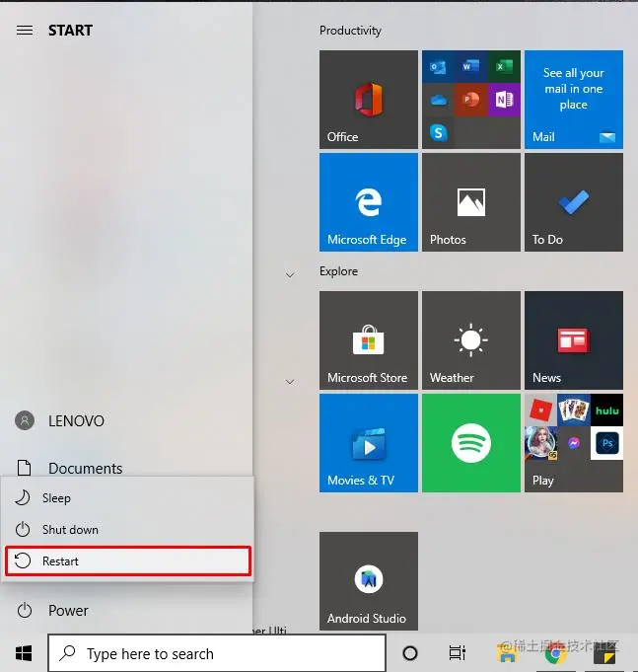Open Messenger in the Play folder
This screenshot has height=672, width=638.
pos(574,443)
